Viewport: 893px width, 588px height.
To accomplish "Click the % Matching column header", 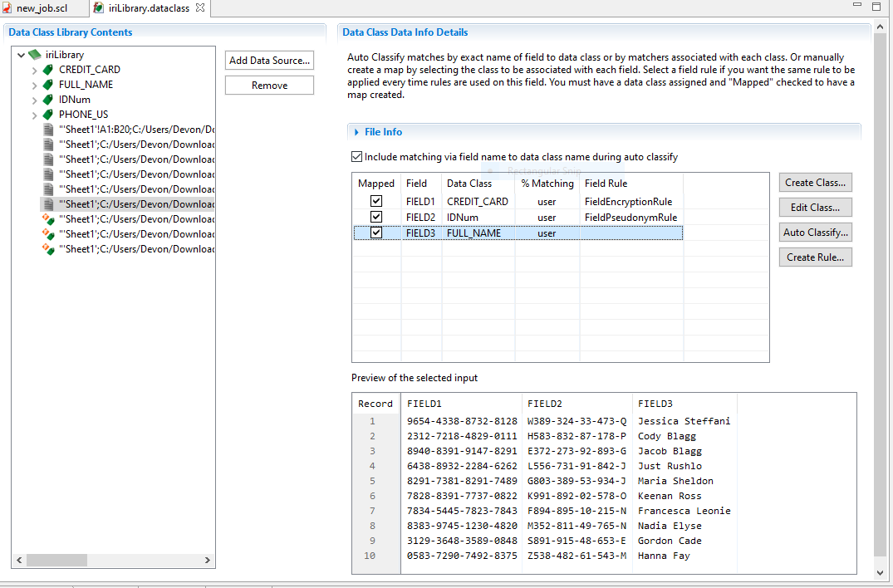I will (x=547, y=184).
